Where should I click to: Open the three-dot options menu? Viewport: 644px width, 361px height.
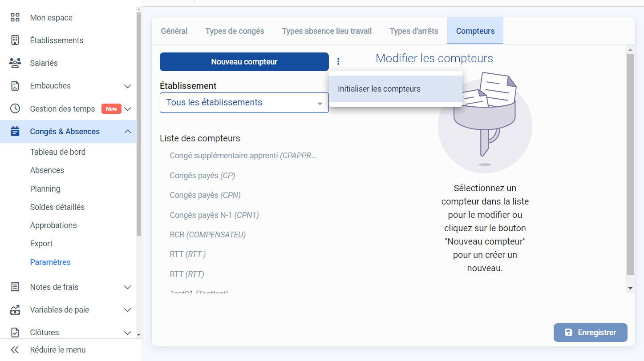[x=338, y=61]
